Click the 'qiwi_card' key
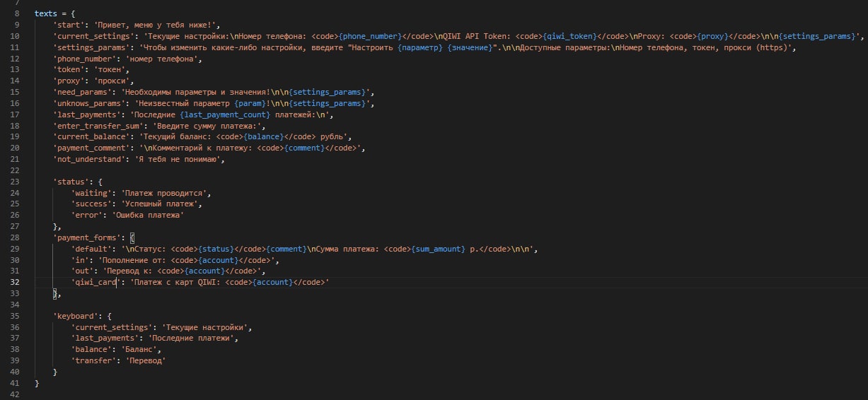 (97, 284)
